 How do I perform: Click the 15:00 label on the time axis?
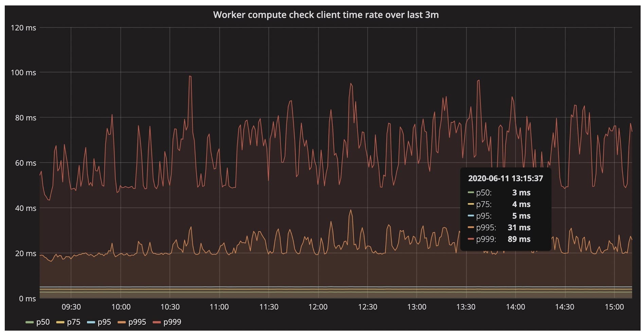click(x=614, y=307)
